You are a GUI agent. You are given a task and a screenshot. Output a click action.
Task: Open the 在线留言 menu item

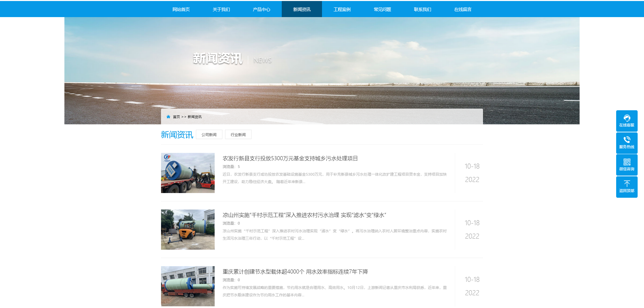(x=463, y=9)
